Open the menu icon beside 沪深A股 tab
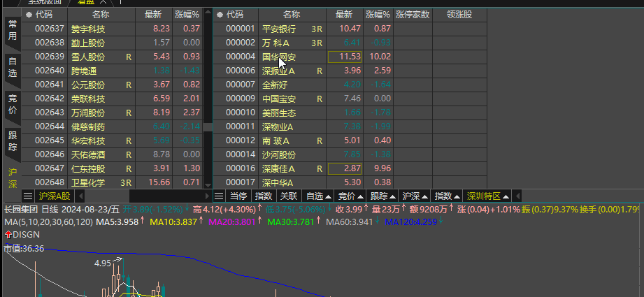Viewport: 644px width, 297px height. click(x=27, y=196)
